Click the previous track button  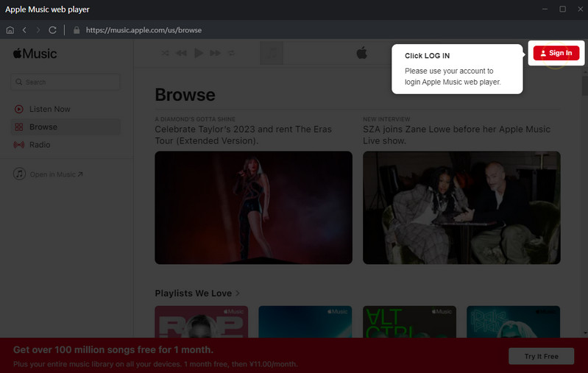[x=182, y=53]
